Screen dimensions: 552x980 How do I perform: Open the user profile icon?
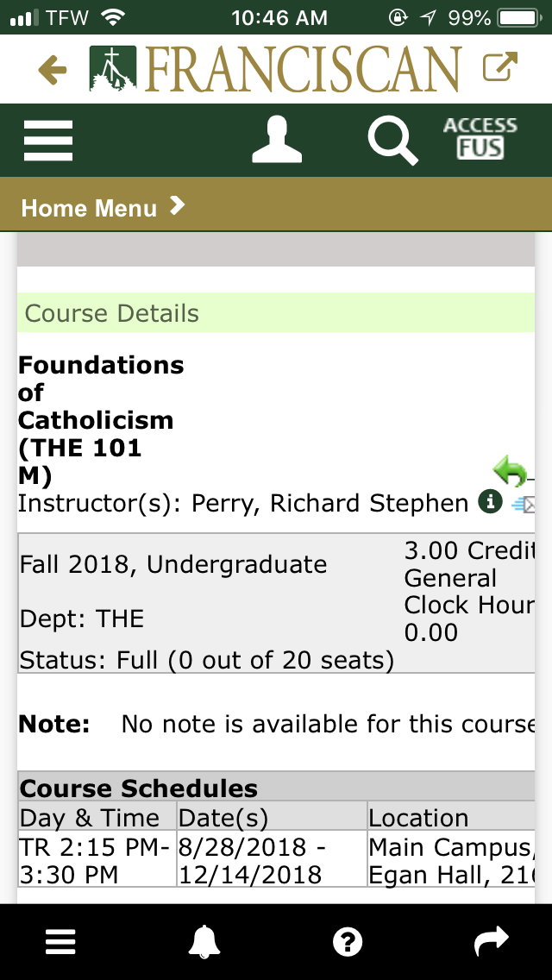point(277,141)
